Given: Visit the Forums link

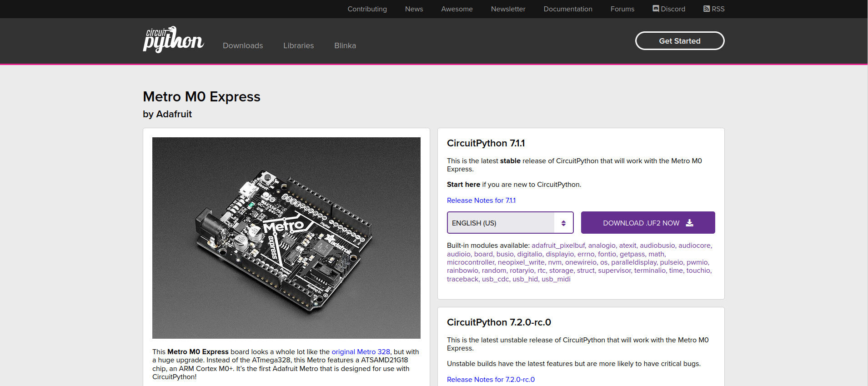Looking at the screenshot, I should [x=622, y=9].
